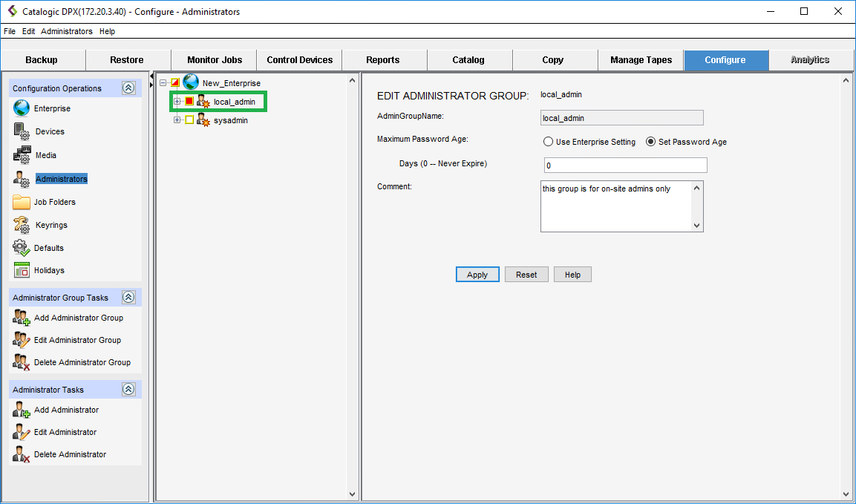Click the comment box scroll down arrow
The image size is (856, 504).
pos(696,226)
